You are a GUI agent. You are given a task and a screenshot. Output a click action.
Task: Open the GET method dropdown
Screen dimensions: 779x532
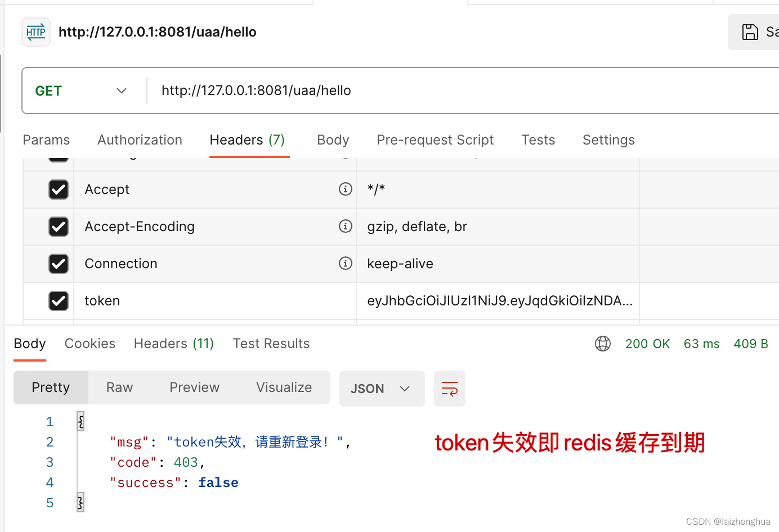tap(82, 91)
